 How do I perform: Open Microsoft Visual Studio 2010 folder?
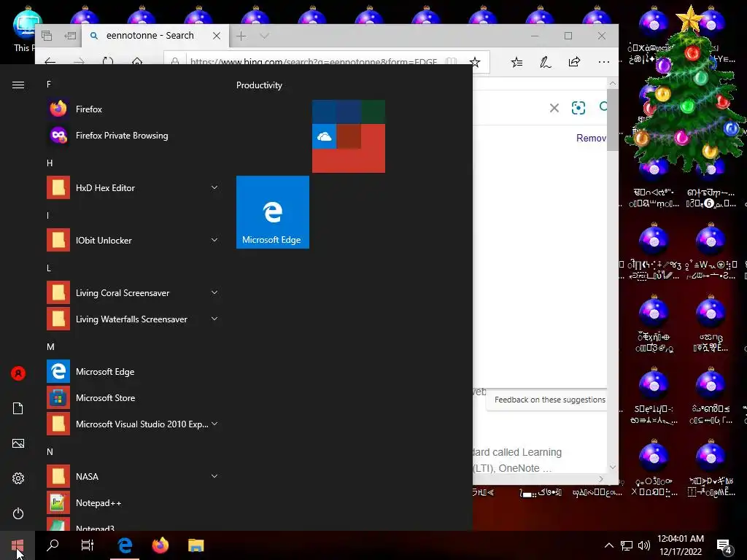133,424
